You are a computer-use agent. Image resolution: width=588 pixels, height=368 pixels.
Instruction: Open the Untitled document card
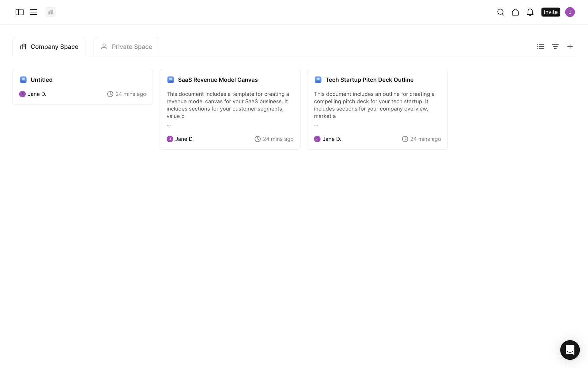(42, 80)
